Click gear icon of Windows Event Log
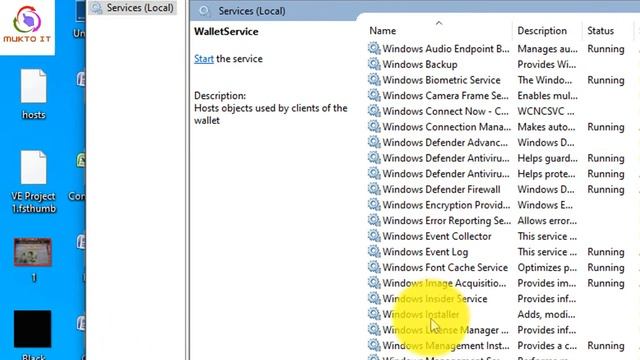 click(374, 251)
